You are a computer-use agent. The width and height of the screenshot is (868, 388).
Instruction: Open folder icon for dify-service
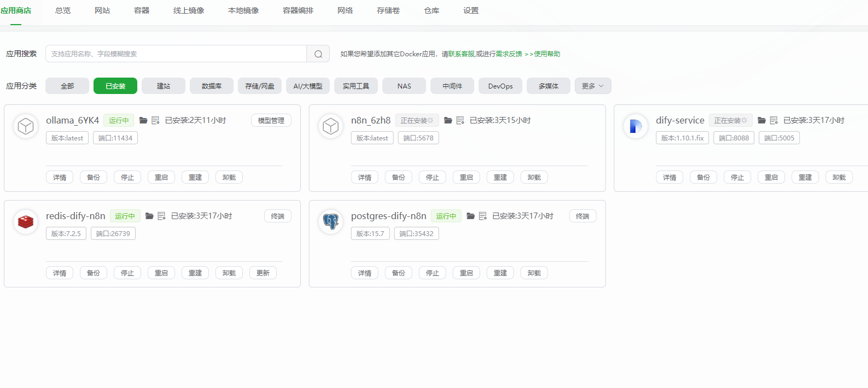(x=761, y=120)
